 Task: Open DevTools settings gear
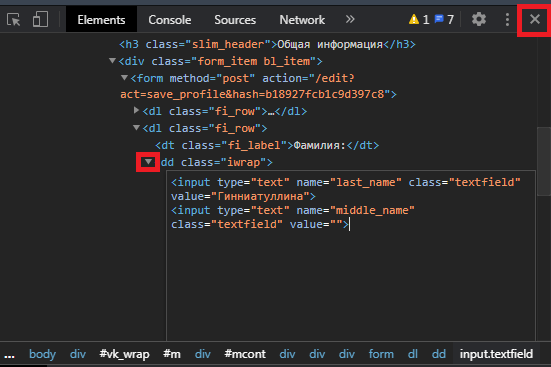(x=479, y=19)
